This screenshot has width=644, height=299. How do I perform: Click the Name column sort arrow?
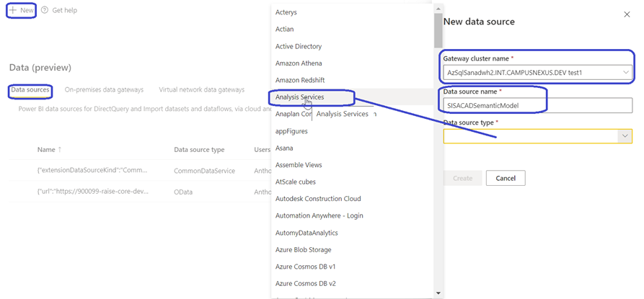60,150
